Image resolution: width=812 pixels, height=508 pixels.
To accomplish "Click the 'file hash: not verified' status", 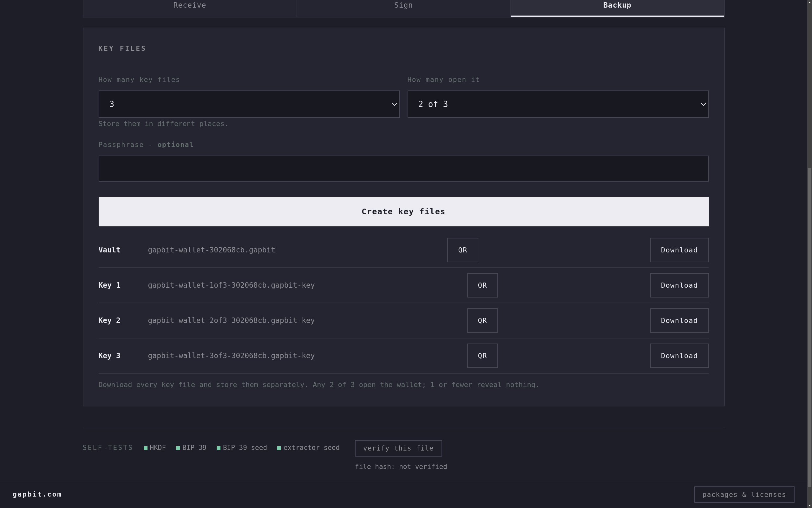I will [x=401, y=467].
